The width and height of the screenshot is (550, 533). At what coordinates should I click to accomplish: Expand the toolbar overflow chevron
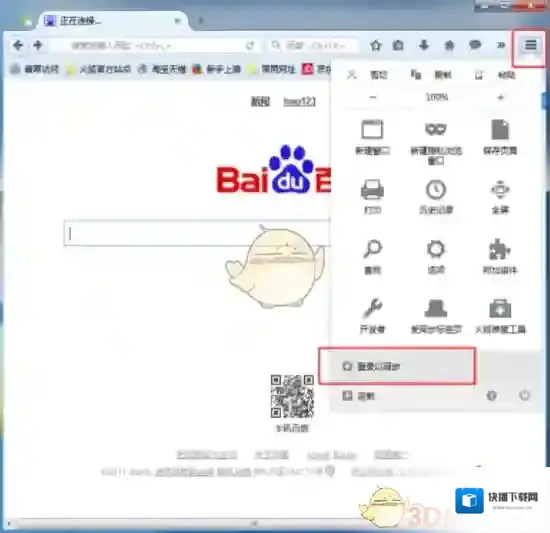pos(501,45)
